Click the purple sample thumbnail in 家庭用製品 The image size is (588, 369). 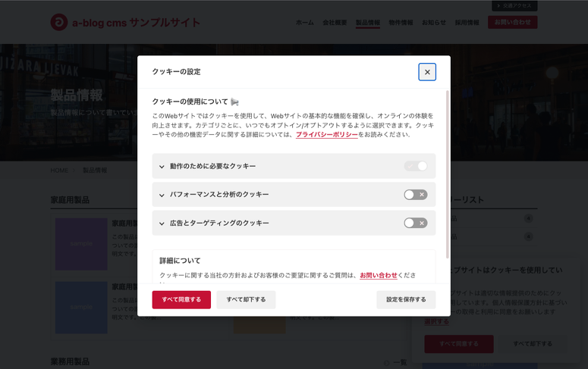coord(81,244)
